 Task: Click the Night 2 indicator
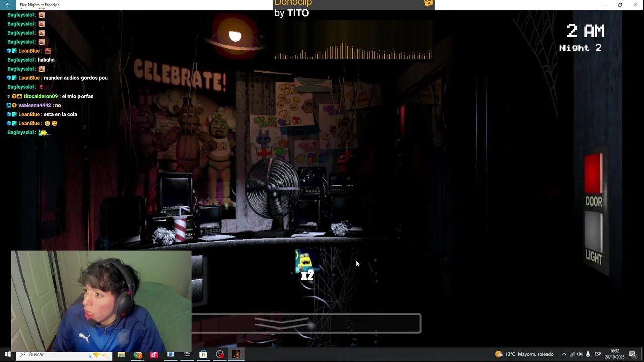pos(580,48)
